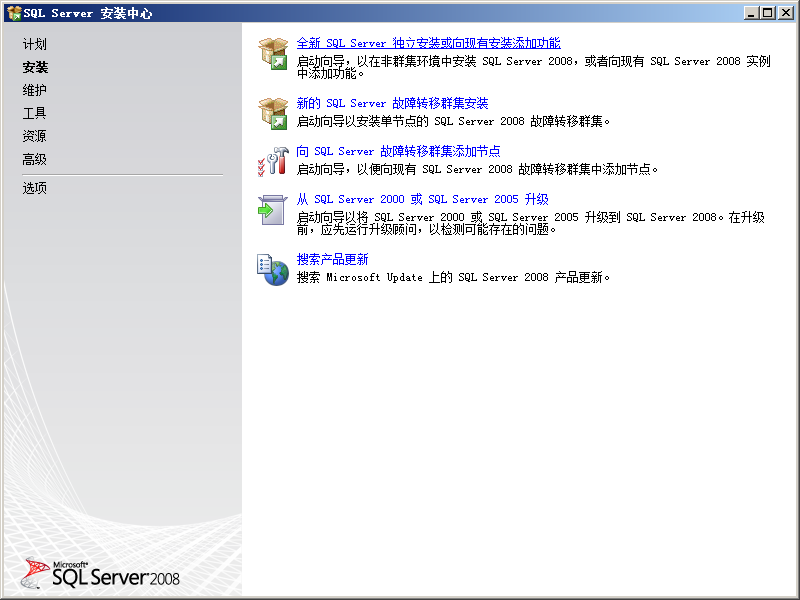Switch to 高级 in sidebar
The width and height of the screenshot is (800, 600).
35,159
